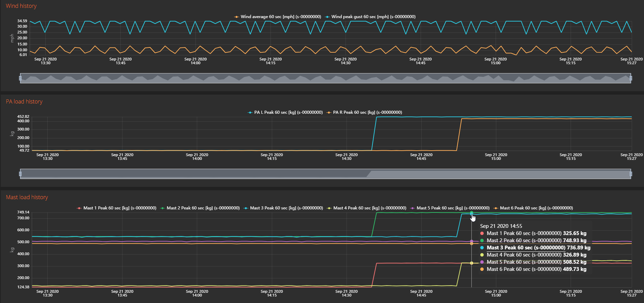The image size is (644, 303).
Task: Click the Wind history panel title
Action: pyautogui.click(x=21, y=6)
